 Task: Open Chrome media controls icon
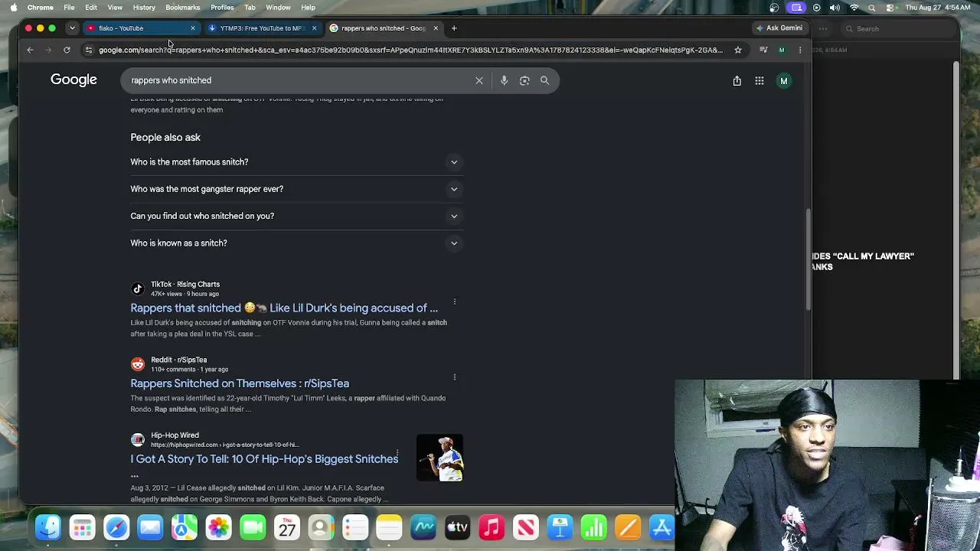click(763, 50)
